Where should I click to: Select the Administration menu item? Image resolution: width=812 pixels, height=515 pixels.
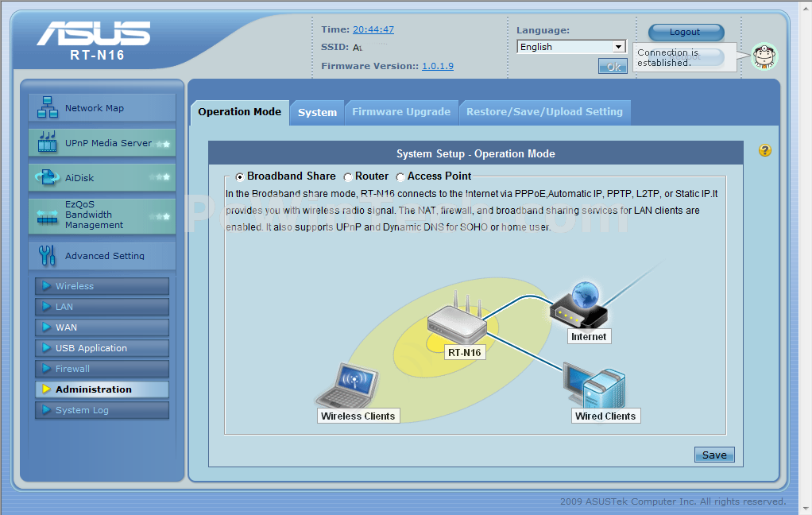click(x=102, y=389)
